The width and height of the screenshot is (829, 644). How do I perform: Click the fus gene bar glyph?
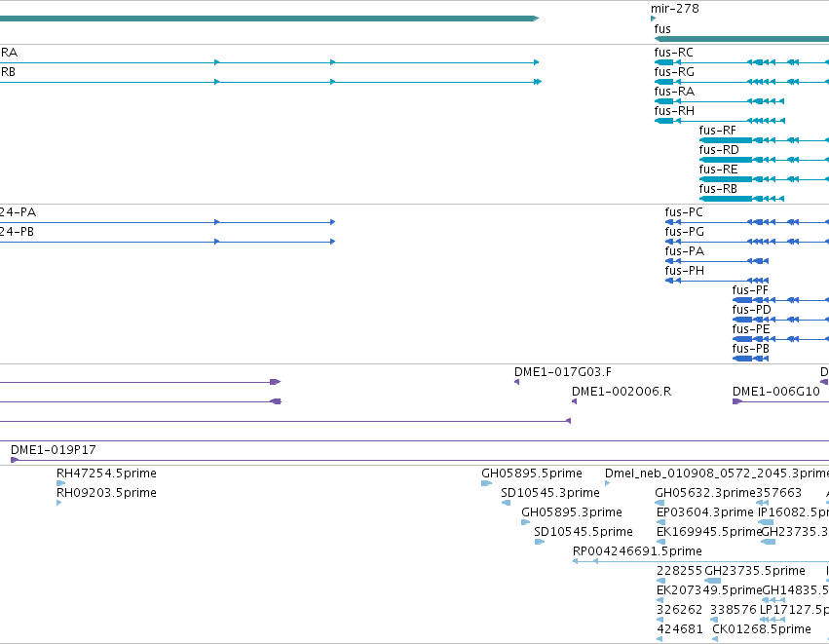point(741,39)
